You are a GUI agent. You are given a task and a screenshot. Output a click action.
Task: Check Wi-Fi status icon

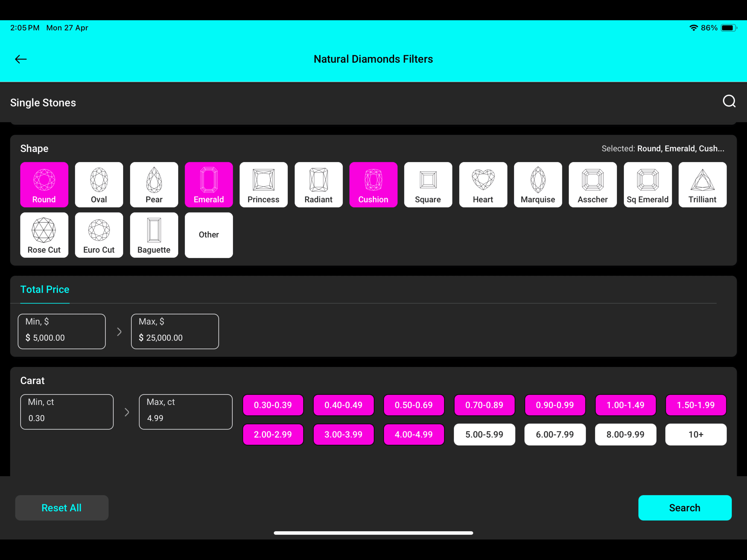(693, 28)
